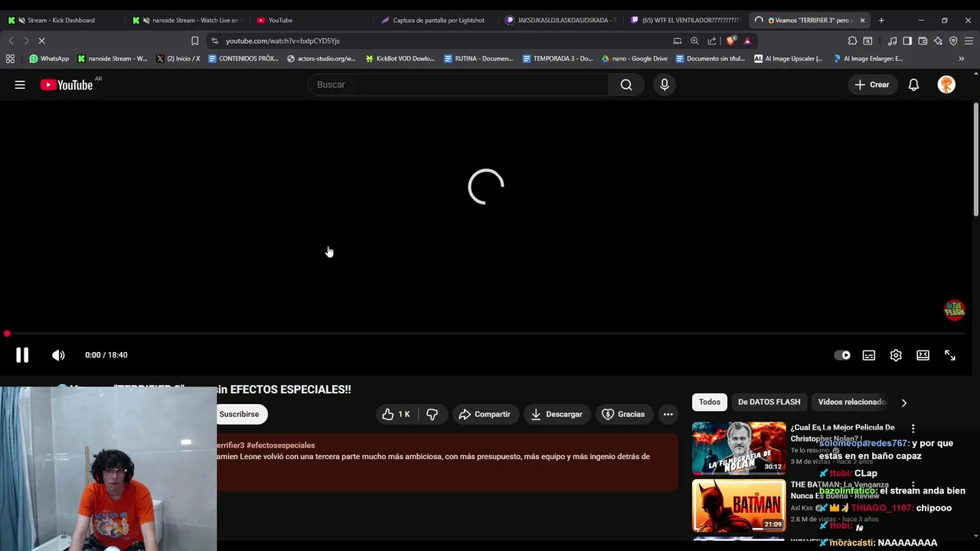Open Brave Shields icon
The height and width of the screenshot is (551, 980).
(731, 41)
